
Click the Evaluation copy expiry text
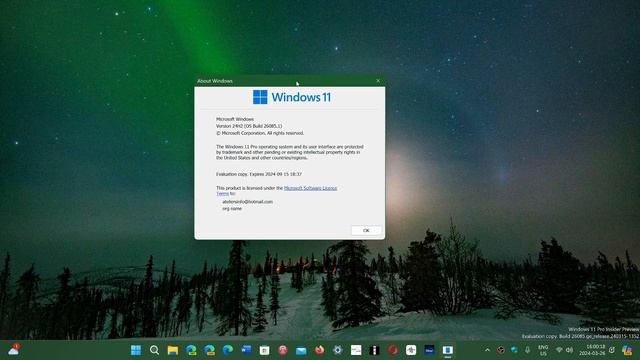(259, 174)
